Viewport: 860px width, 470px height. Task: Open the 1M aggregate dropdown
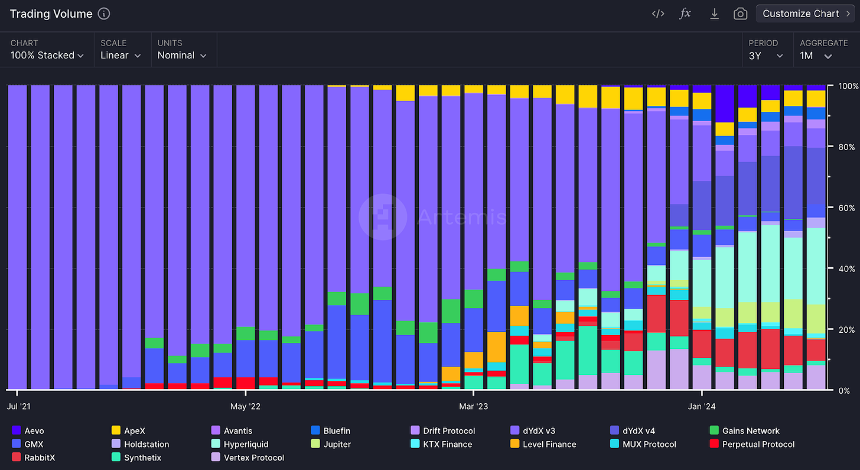click(x=816, y=55)
